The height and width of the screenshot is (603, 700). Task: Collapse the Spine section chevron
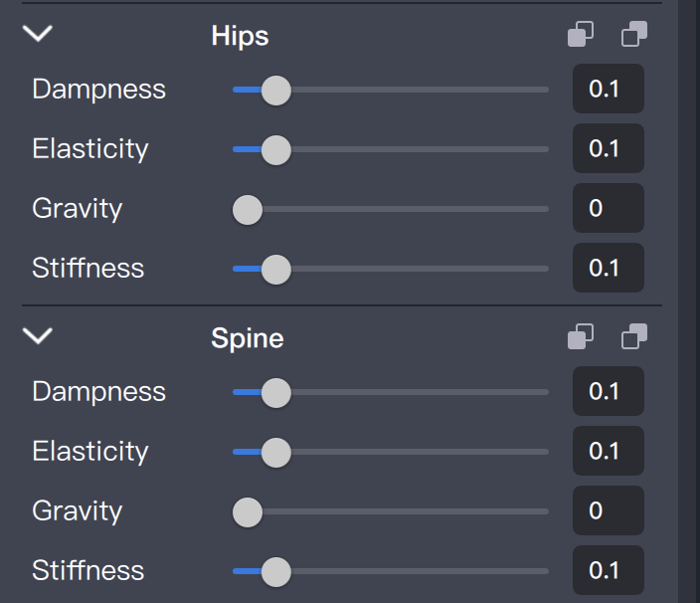coord(38,336)
